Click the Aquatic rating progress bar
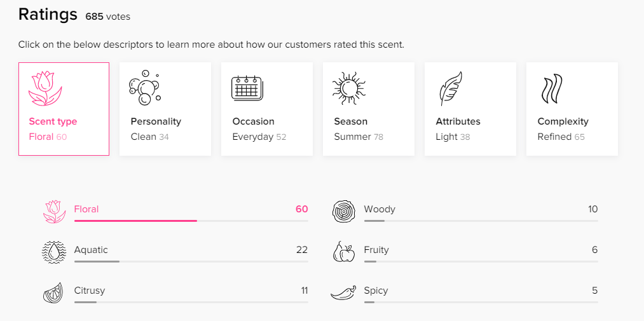Image resolution: width=644 pixels, height=321 pixels. tap(191, 261)
